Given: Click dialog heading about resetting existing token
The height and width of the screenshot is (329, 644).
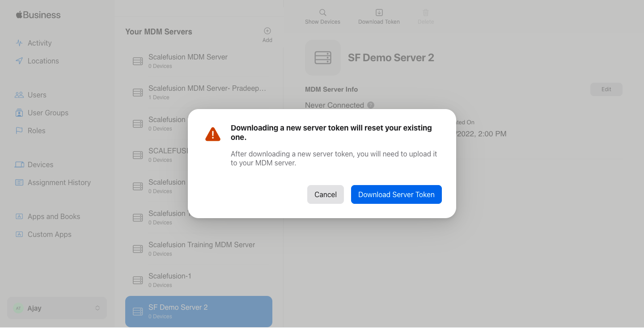Looking at the screenshot, I should 331,132.
